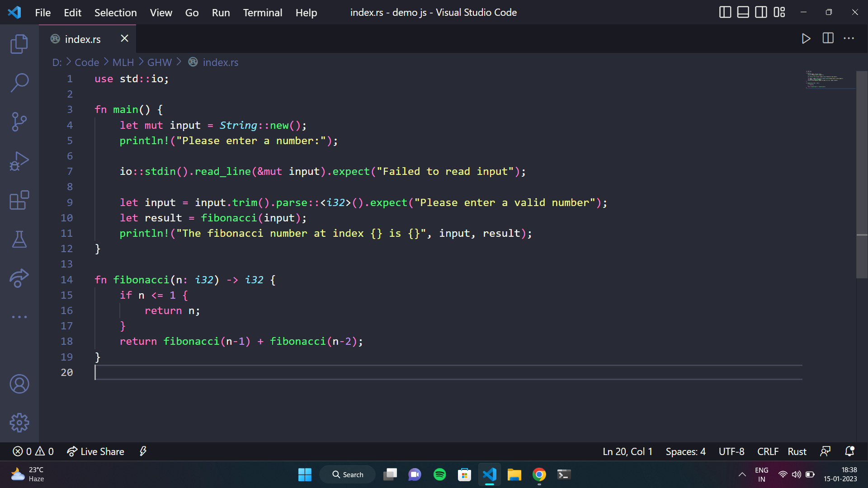Toggle the primary side bar layout
868x488 pixels.
point(725,12)
